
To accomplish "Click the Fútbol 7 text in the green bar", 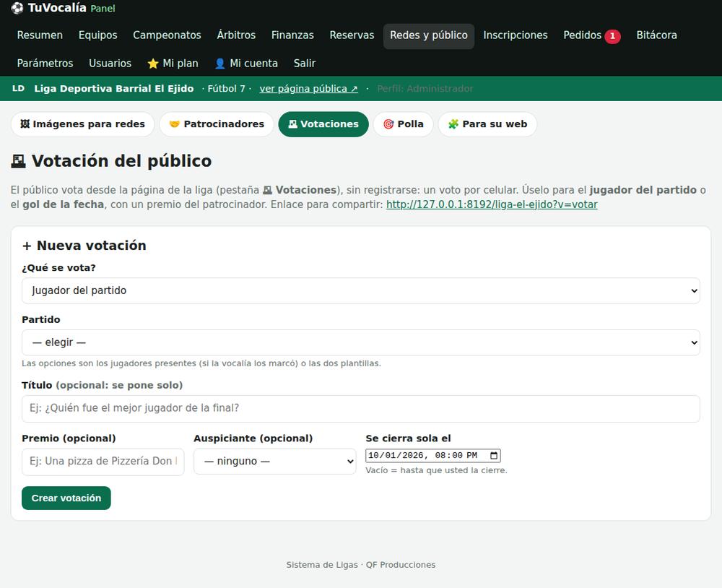I will tap(226, 88).
